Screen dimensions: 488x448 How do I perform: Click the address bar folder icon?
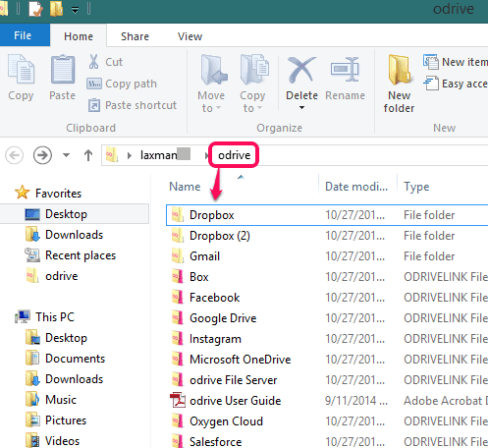pyautogui.click(x=111, y=154)
